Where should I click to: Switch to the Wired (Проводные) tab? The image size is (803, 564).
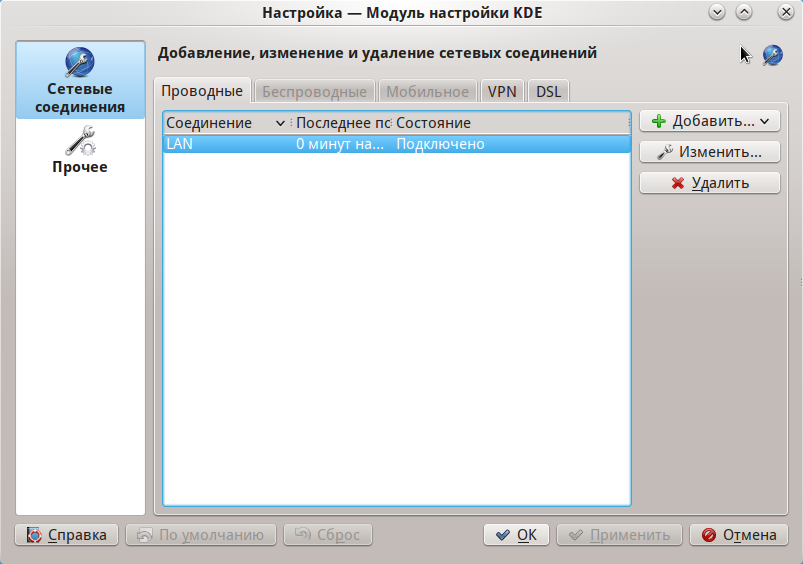tap(203, 91)
